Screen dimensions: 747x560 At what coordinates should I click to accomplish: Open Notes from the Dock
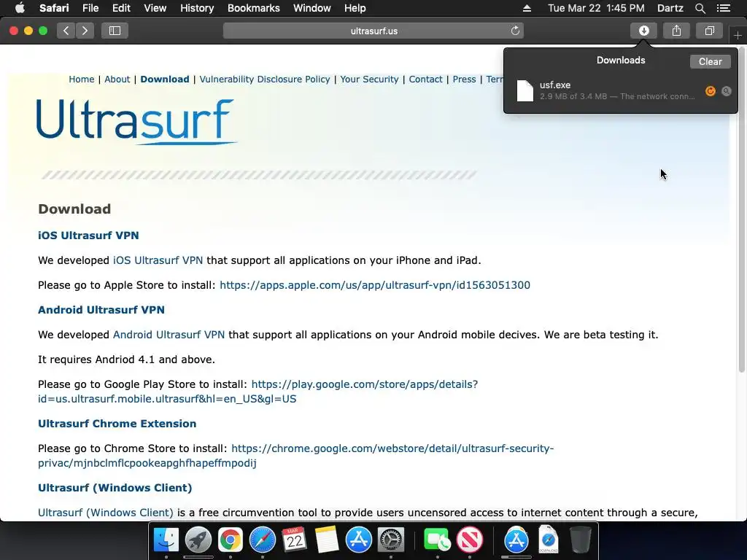pyautogui.click(x=326, y=540)
